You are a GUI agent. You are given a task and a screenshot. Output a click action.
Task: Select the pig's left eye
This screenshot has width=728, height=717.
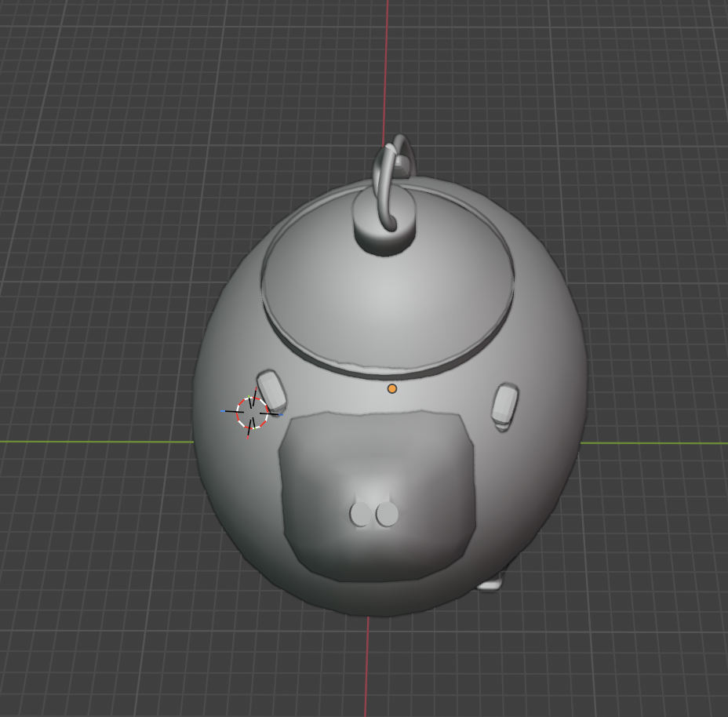coord(271,389)
